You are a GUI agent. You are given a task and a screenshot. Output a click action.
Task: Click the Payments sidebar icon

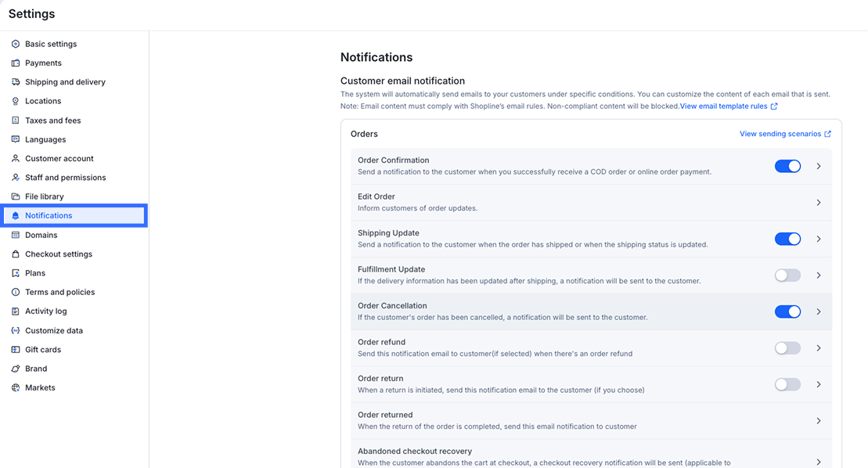(16, 63)
